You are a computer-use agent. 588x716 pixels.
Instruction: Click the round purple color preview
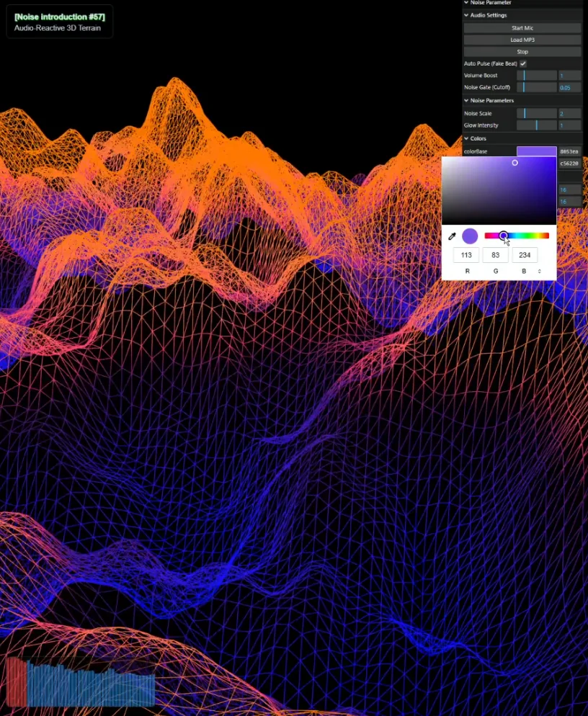[x=470, y=236]
